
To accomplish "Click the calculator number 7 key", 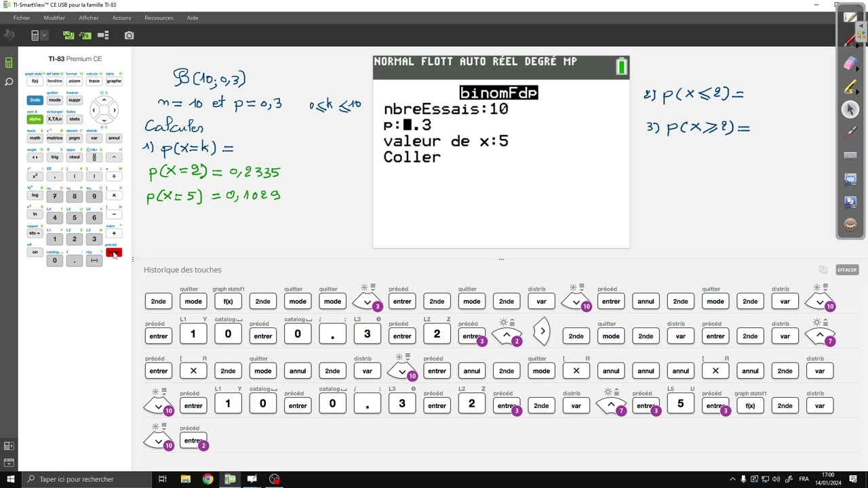I will click(55, 197).
